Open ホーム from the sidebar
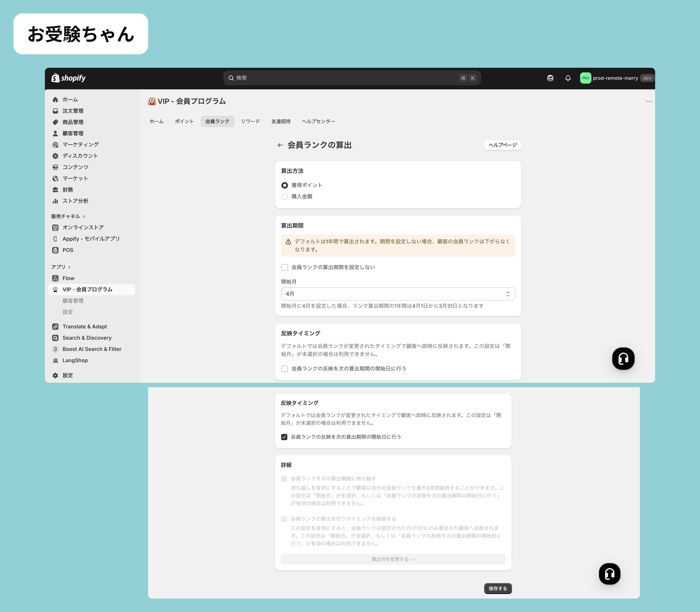The height and width of the screenshot is (612, 700). pos(70,100)
